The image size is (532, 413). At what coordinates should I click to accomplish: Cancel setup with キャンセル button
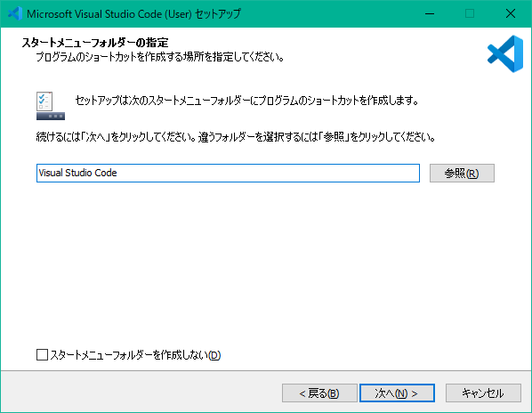tap(483, 393)
